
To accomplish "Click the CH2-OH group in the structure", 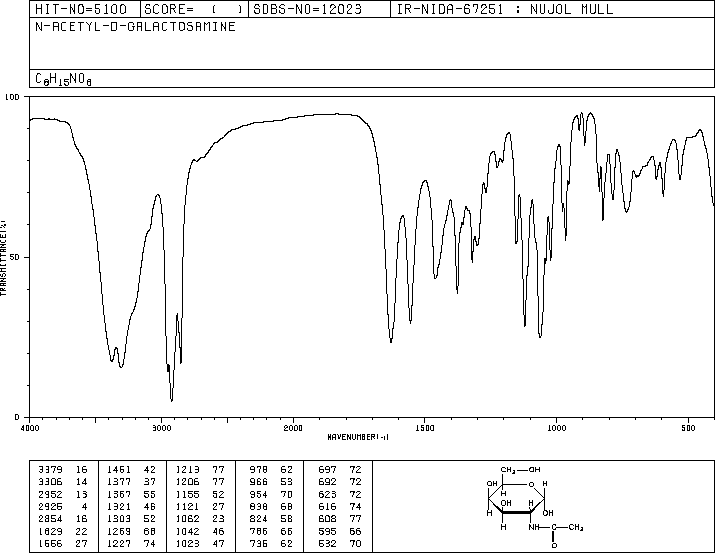I will 520,470.
